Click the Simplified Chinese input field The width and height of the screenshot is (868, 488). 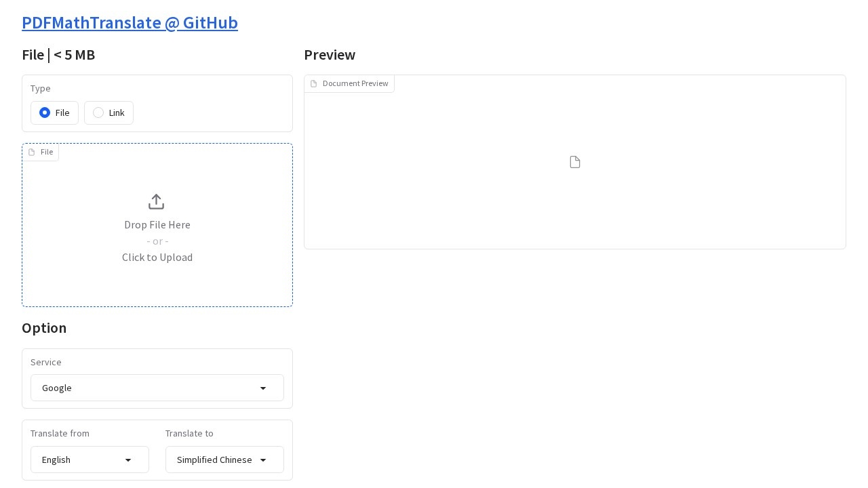[x=214, y=460]
